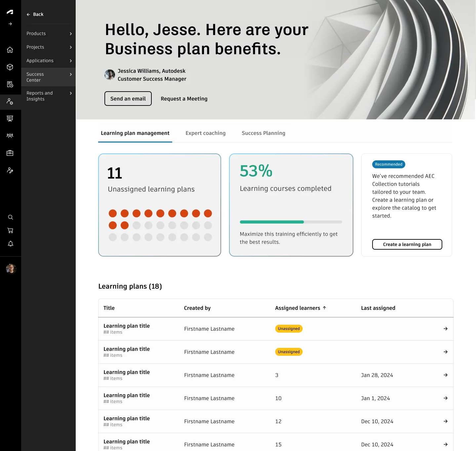
Task: Sort by Created by column header
Action: pos(197,308)
